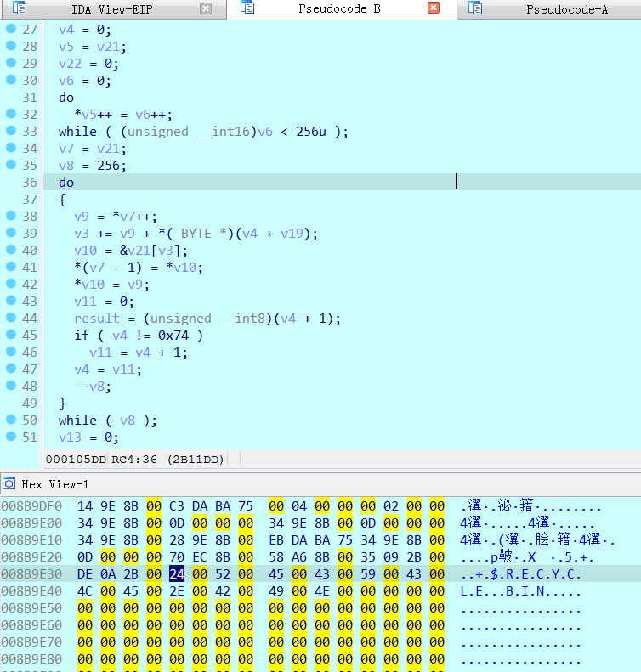Close the Pseudocode-B tab
The image size is (641, 672).
pos(434,8)
